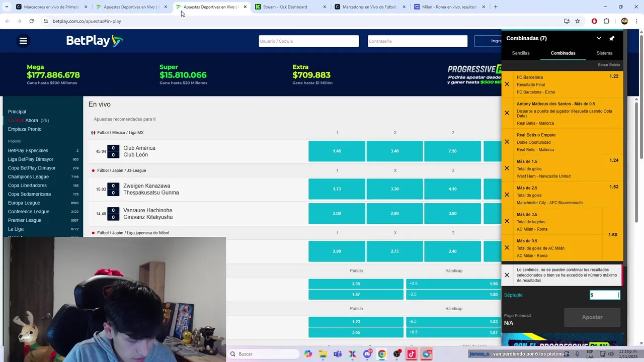Remove FC Barcelona selection from slip
Viewport: 644px width, 362px height.
tap(507, 84)
